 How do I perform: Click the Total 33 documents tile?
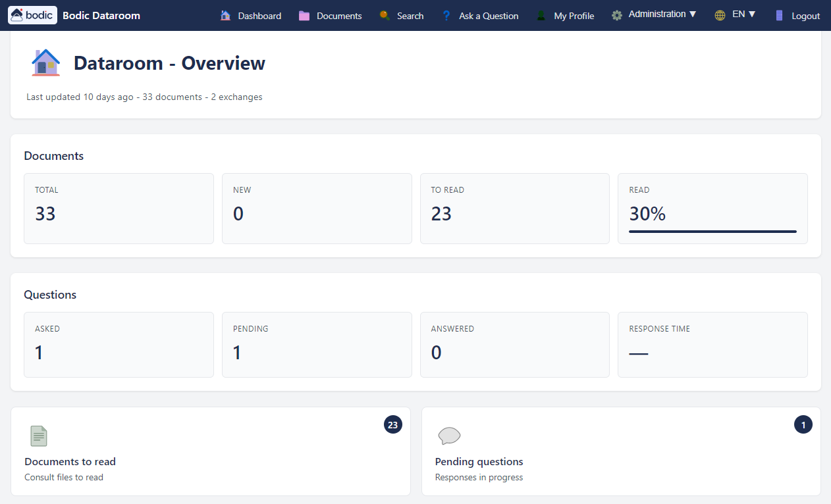[119, 209]
